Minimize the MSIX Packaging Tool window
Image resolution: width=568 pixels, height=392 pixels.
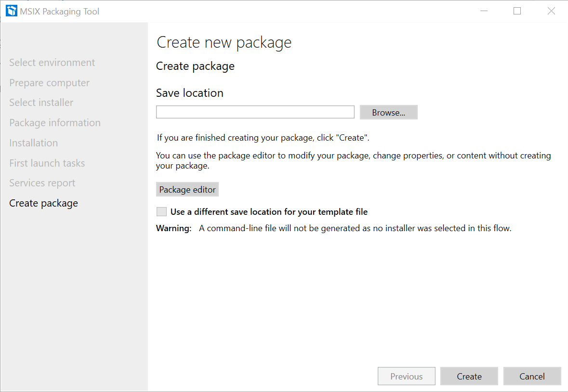tap(484, 11)
